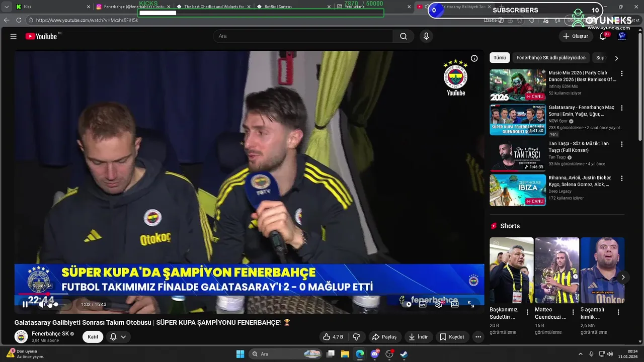Toggle subtitles captions button
This screenshot has width=644, height=362.
coord(423,304)
